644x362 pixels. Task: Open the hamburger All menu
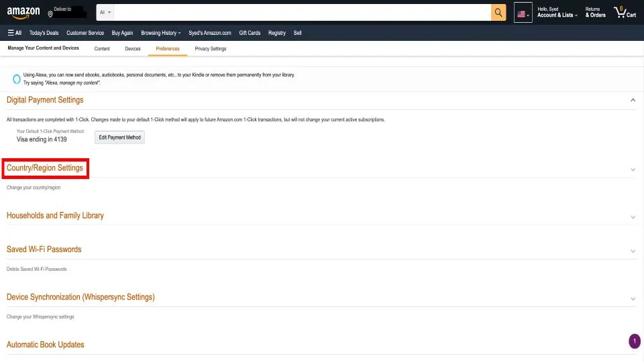14,33
